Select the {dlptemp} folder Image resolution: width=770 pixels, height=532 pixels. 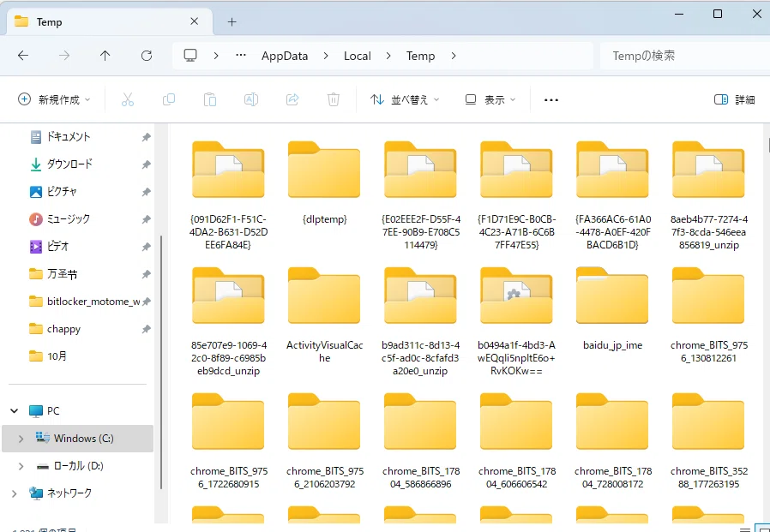[324, 182]
